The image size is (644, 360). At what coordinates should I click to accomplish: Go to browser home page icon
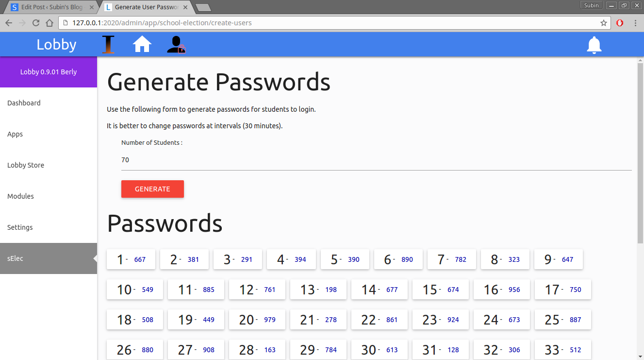click(x=49, y=23)
